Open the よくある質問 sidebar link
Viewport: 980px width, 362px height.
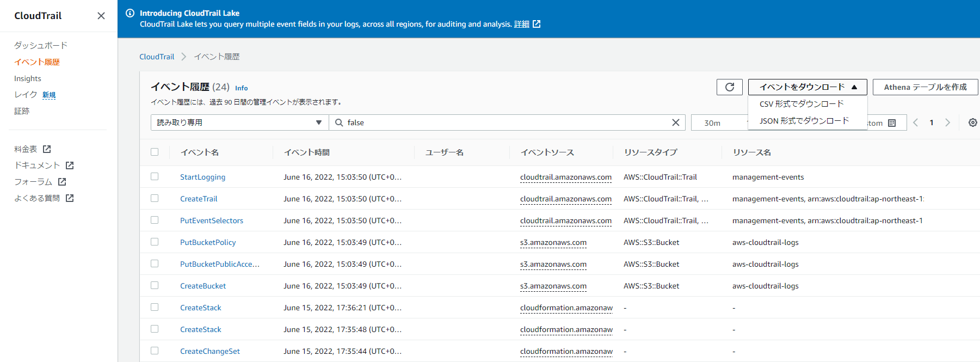37,198
